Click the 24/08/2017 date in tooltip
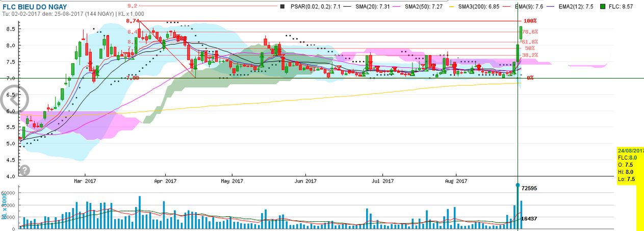 (631, 151)
